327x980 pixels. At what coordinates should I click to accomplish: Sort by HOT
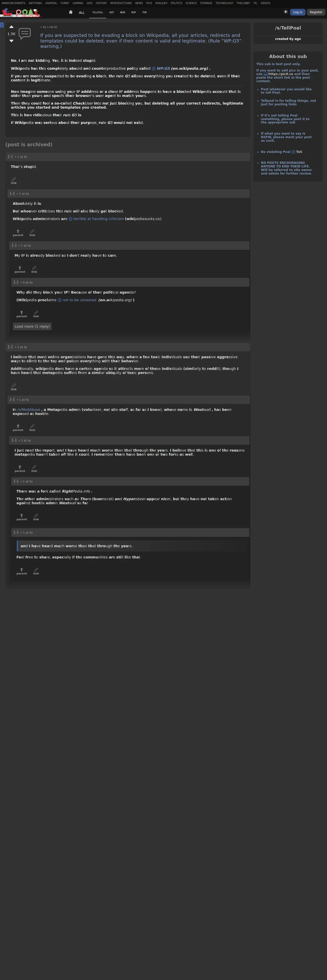point(112,12)
